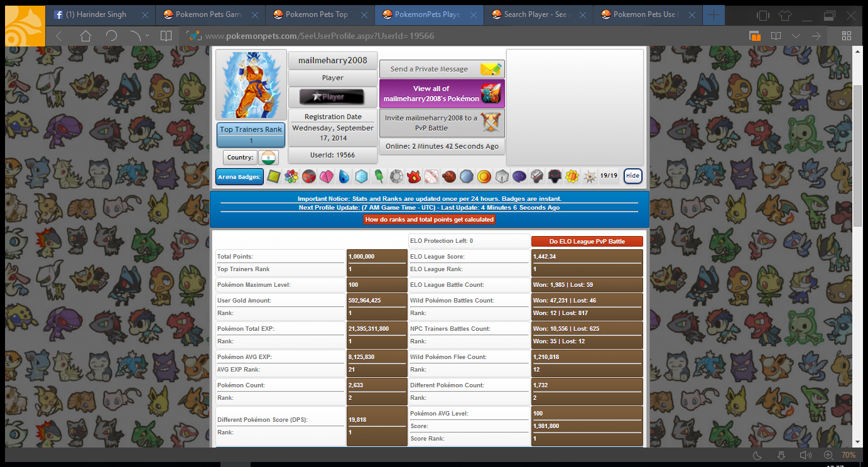The height and width of the screenshot is (467, 868).
Task: Open the forward arrow history dropdown
Action: coord(147,36)
